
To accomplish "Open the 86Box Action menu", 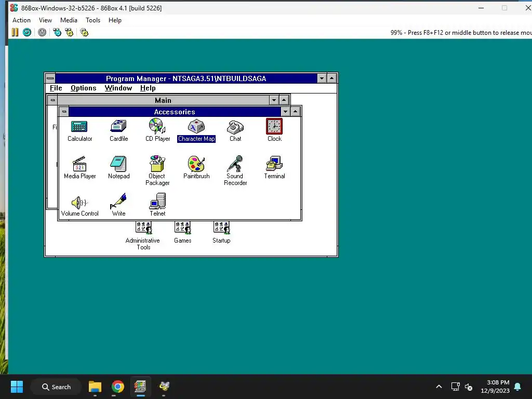I will click(x=21, y=20).
